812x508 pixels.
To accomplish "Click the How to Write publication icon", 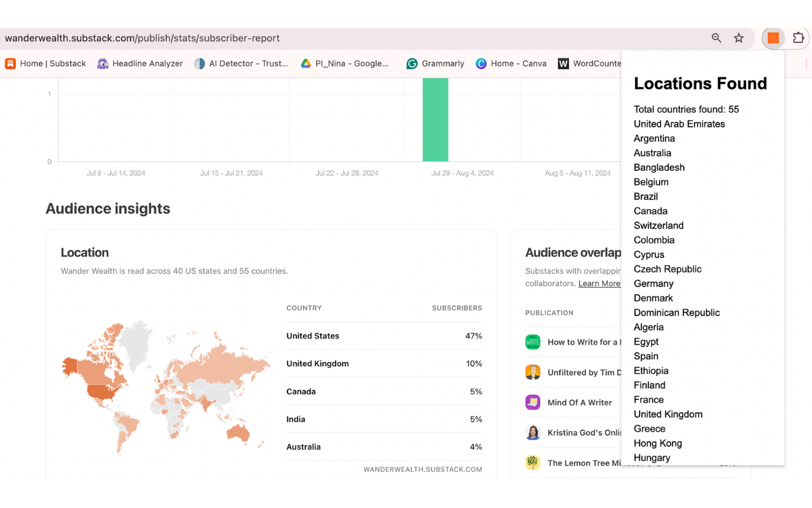I will click(533, 342).
